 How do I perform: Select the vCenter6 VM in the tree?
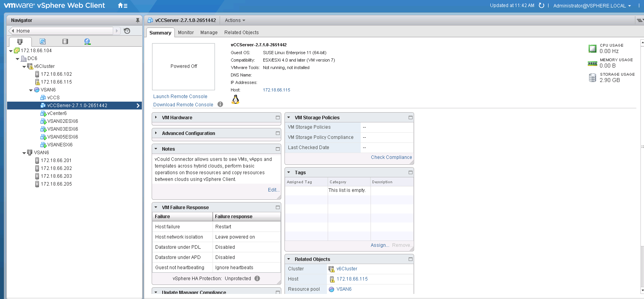pos(57,113)
